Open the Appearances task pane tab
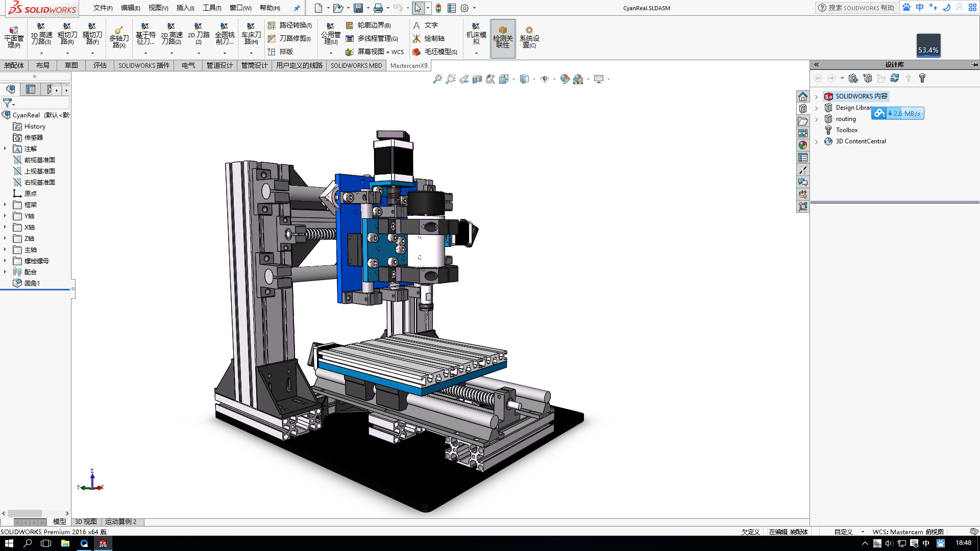The image size is (980, 551). tap(803, 145)
